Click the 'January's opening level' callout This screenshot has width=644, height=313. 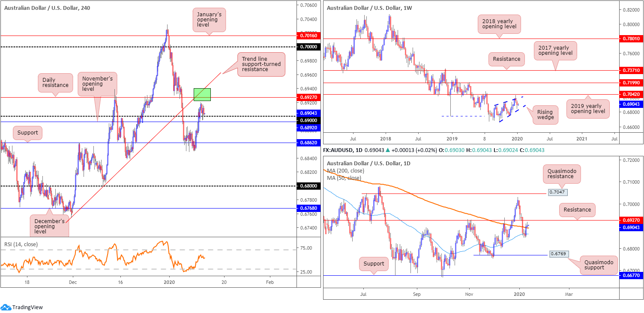pyautogui.click(x=208, y=19)
